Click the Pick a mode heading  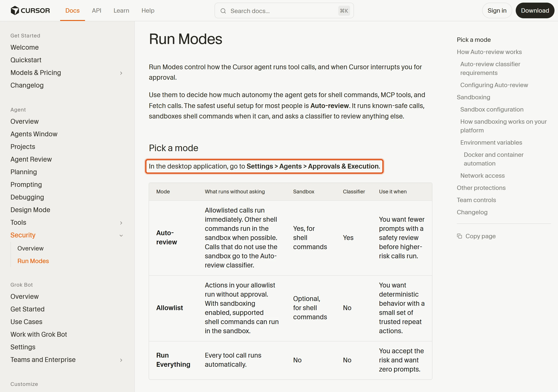173,148
